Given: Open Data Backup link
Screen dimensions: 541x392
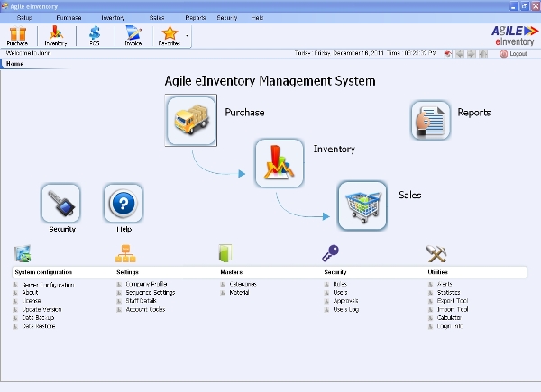Looking at the screenshot, I should 38,317.
